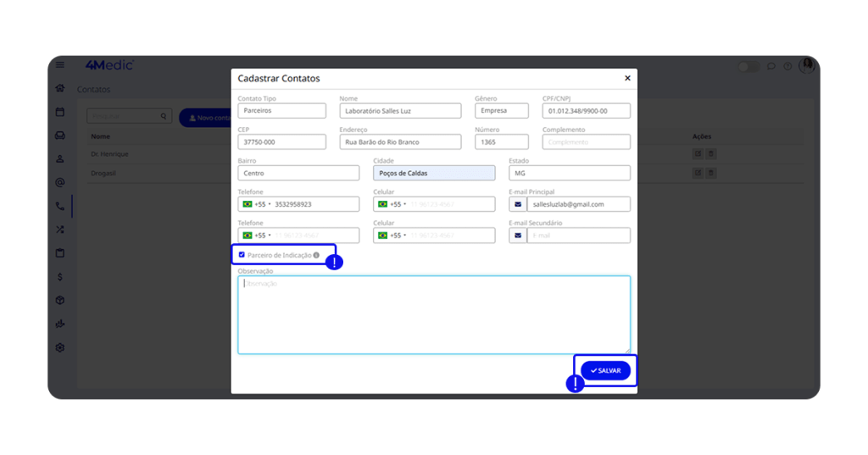Screen dimensions: 868x455
Task: Click the home icon in the sidebar
Action: [60, 88]
